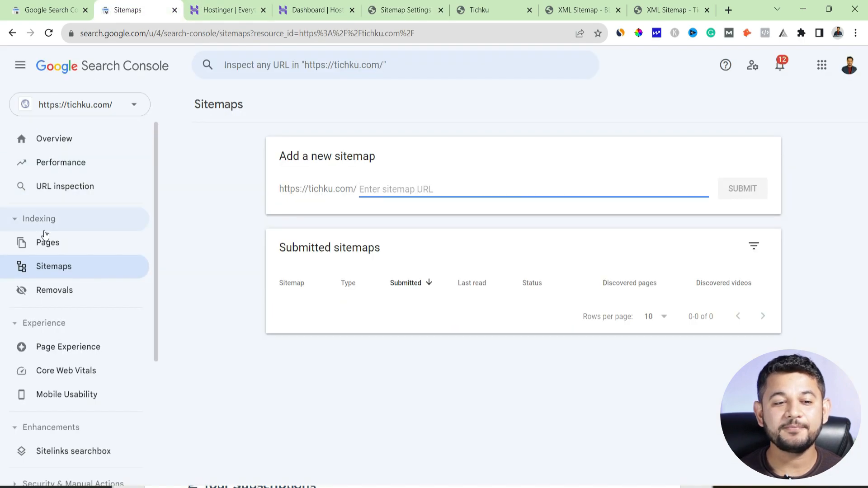Click the Performance navigation icon
This screenshot has width=868, height=488.
click(x=21, y=162)
